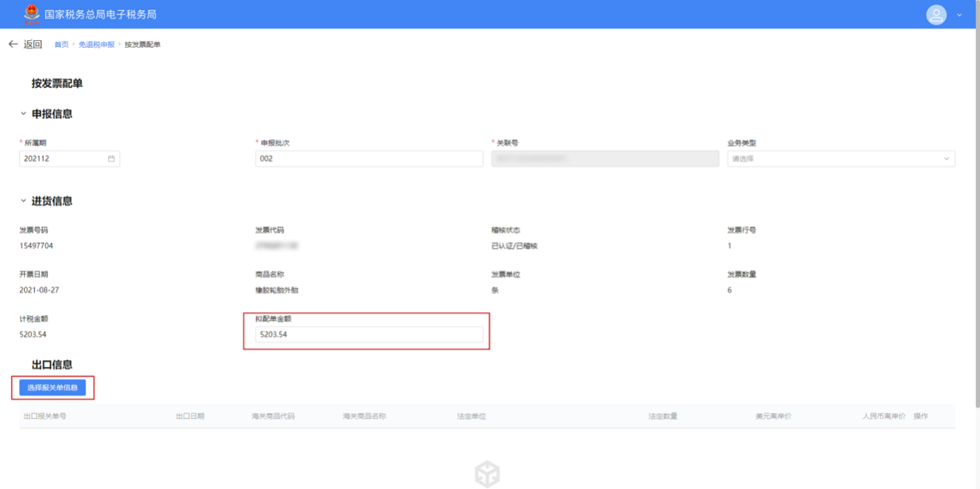This screenshot has width=980, height=489.
Task: Click the back arrow 返回
Action: [x=25, y=45]
